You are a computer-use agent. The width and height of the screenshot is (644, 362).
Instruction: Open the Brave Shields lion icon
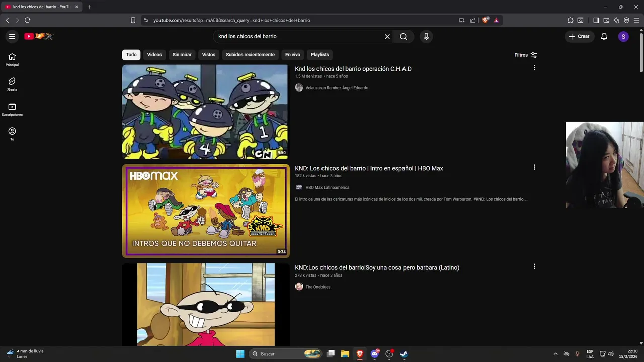485,20
